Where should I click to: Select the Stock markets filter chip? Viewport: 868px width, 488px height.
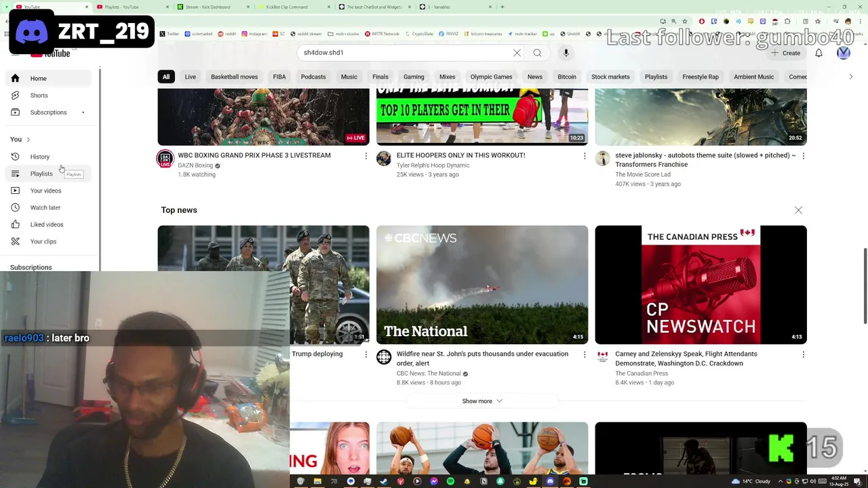(x=610, y=77)
